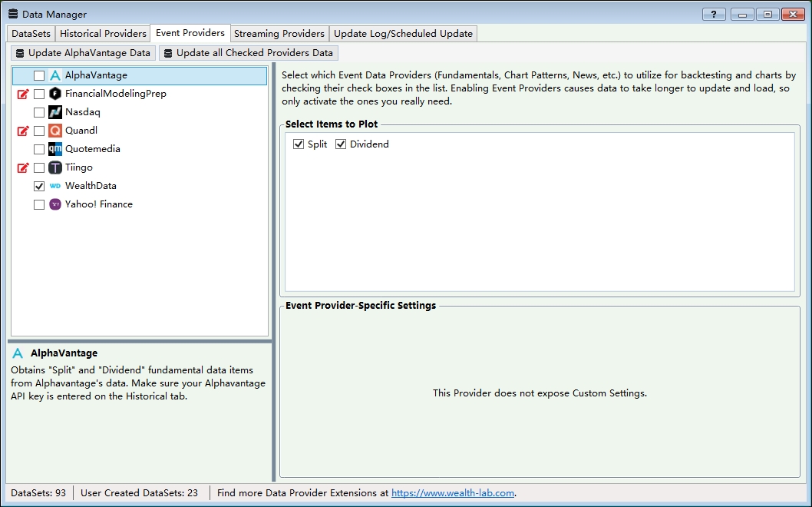The image size is (812, 507).
Task: Uncheck the Split item checkbox
Action: (x=299, y=144)
